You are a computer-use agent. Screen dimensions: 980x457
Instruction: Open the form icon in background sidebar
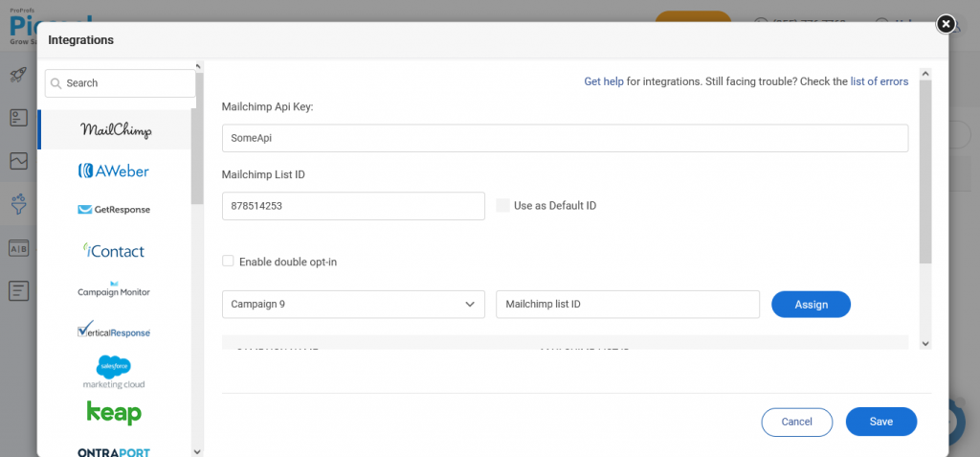coord(18,118)
